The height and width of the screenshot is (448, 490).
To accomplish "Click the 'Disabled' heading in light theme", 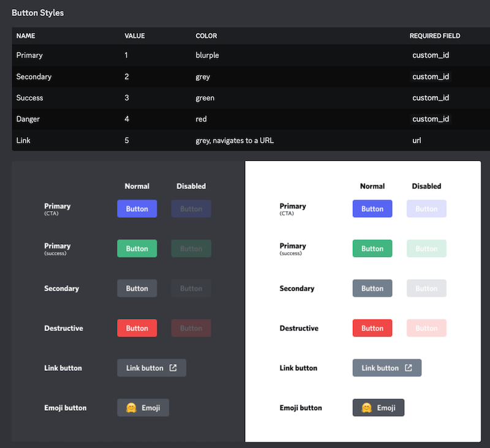I will [426, 186].
